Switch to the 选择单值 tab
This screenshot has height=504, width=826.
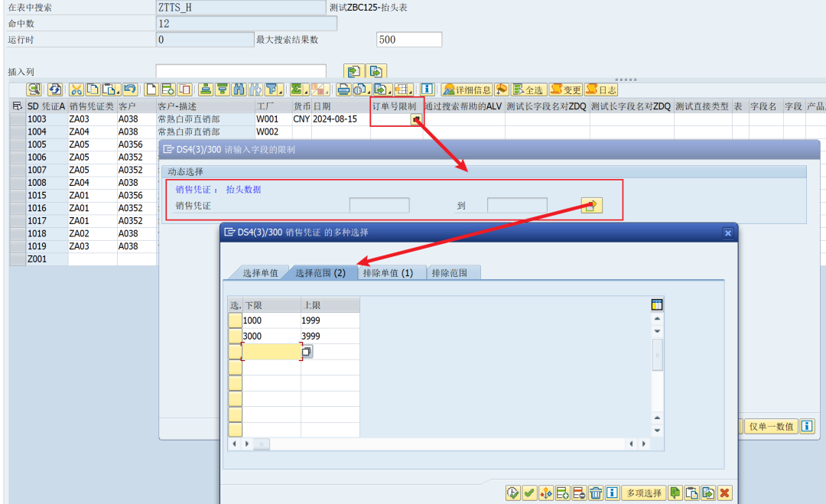click(260, 273)
